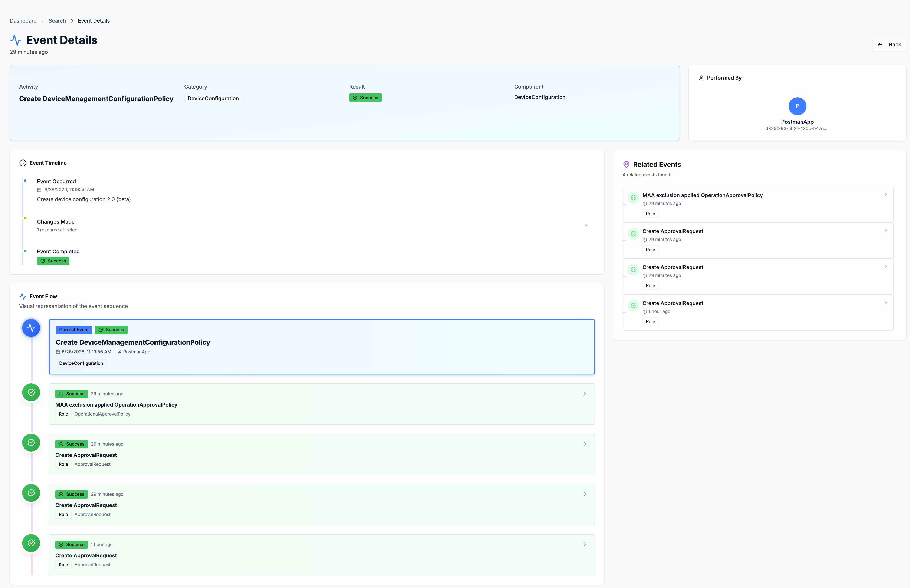Go to Dashboard breadcrumb

click(23, 21)
